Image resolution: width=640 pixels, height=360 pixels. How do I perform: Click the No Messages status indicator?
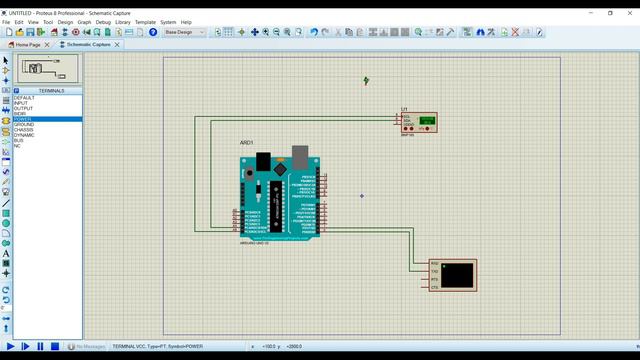pos(87,347)
